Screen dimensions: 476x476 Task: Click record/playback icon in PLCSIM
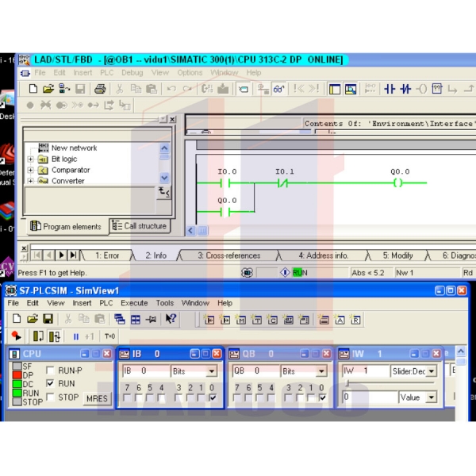(x=16, y=336)
